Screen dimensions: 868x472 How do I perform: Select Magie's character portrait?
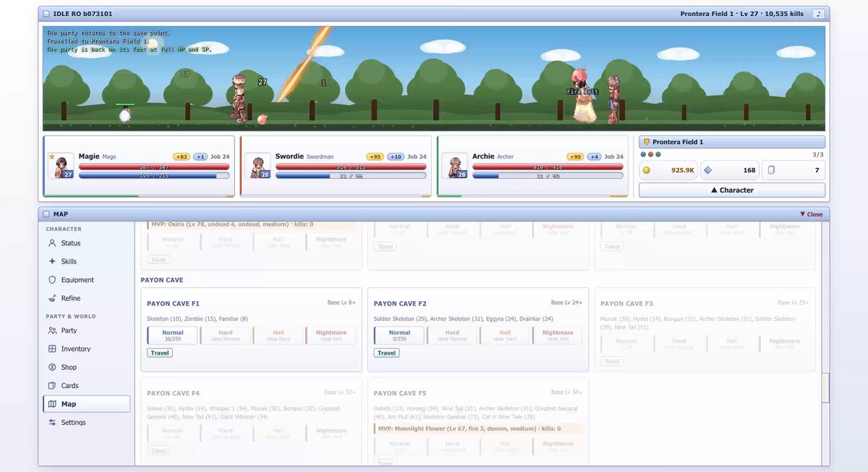point(61,166)
